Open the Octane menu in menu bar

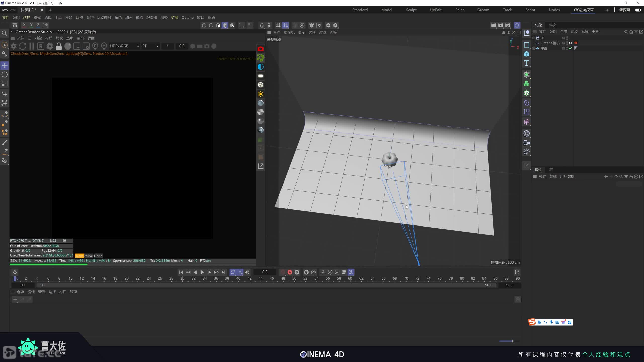pos(187,17)
